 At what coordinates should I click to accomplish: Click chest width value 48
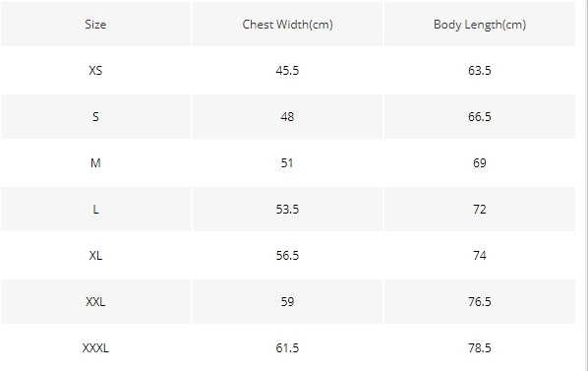(x=288, y=117)
